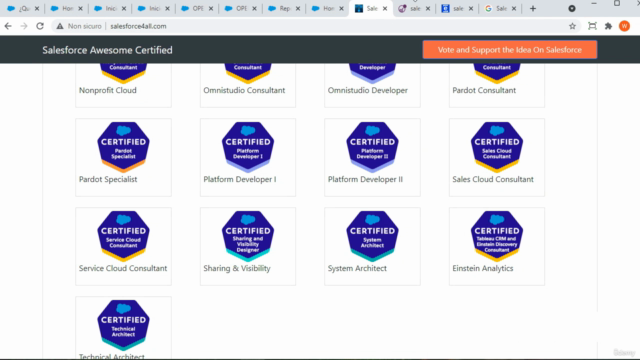Click the Platform Developer II badge image

pyautogui.click(x=372, y=147)
